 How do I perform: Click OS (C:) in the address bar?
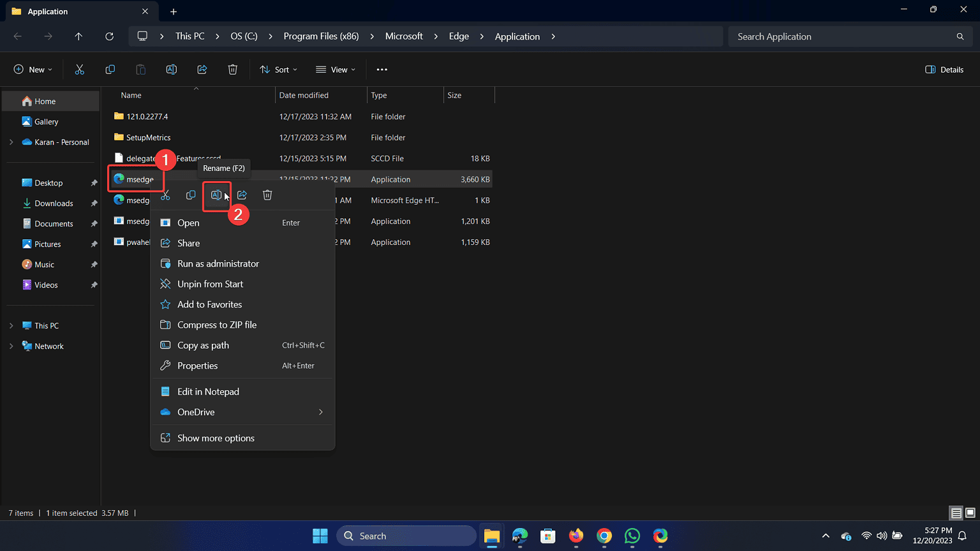pyautogui.click(x=244, y=36)
